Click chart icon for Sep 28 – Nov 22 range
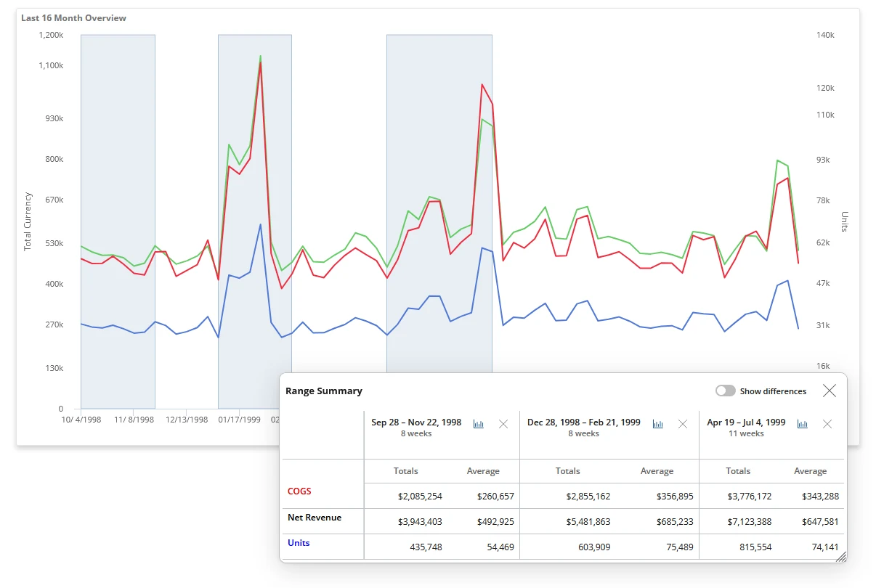892x588 pixels. pyautogui.click(x=479, y=424)
